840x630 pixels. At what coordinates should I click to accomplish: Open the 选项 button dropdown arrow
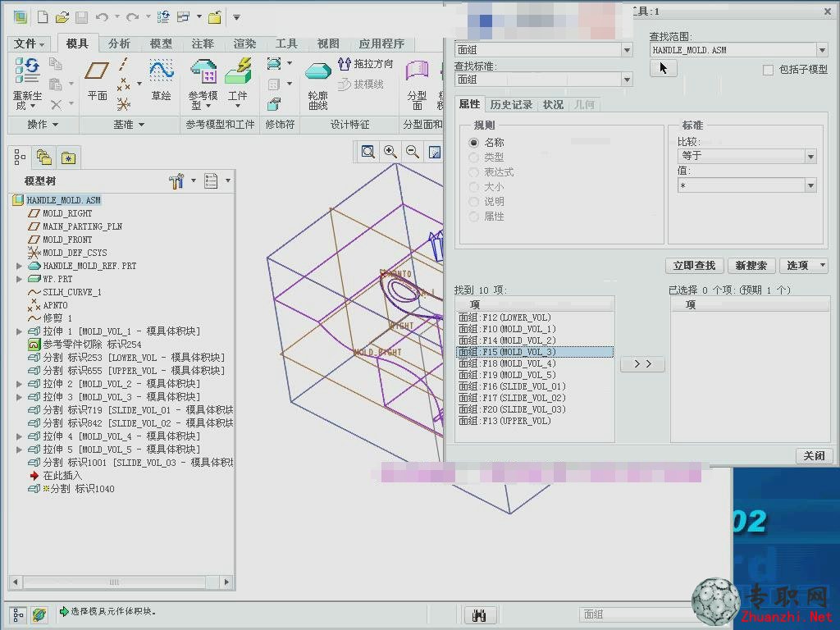click(822, 265)
